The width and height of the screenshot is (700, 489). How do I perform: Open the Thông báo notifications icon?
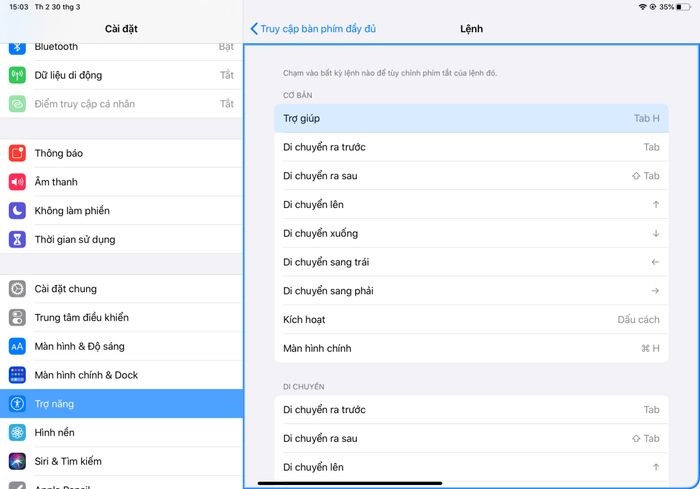17,153
